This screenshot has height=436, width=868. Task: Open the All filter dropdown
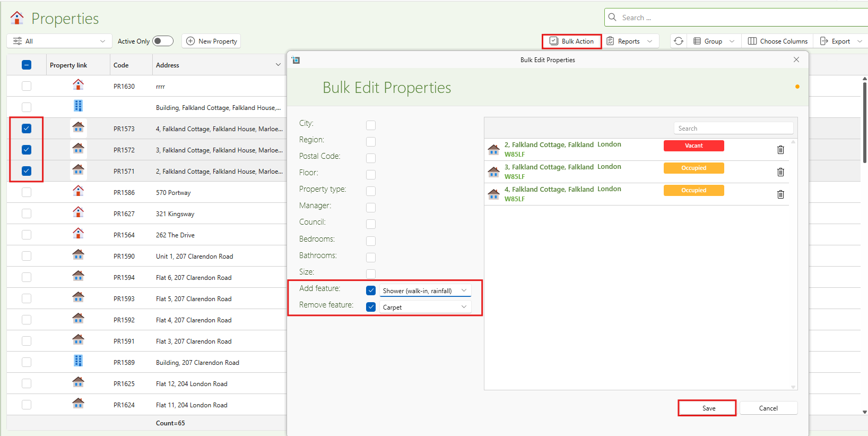click(59, 41)
